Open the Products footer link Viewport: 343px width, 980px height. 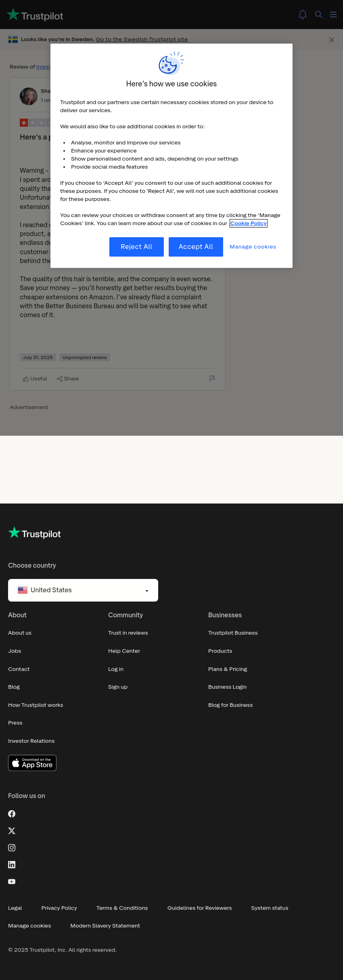(220, 651)
